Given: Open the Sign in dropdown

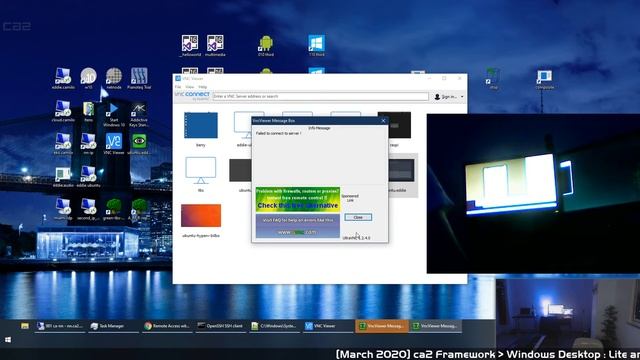Looking at the screenshot, I should click(x=449, y=97).
